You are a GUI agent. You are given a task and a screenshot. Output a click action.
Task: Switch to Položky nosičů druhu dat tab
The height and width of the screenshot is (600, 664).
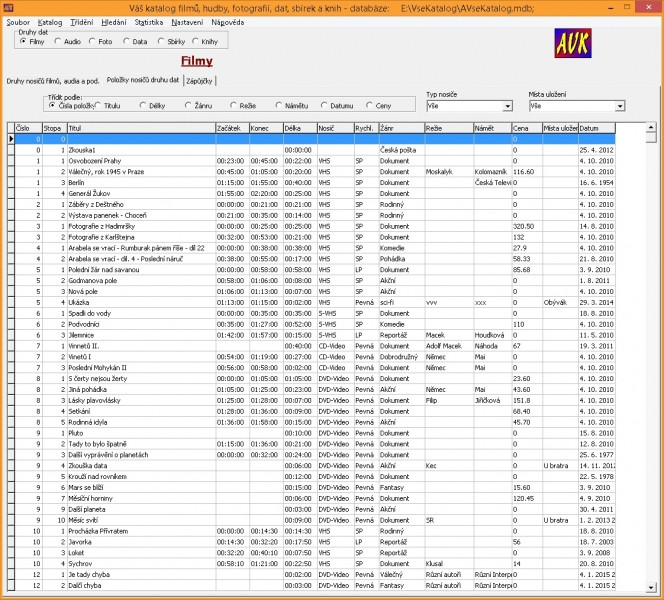click(x=143, y=80)
